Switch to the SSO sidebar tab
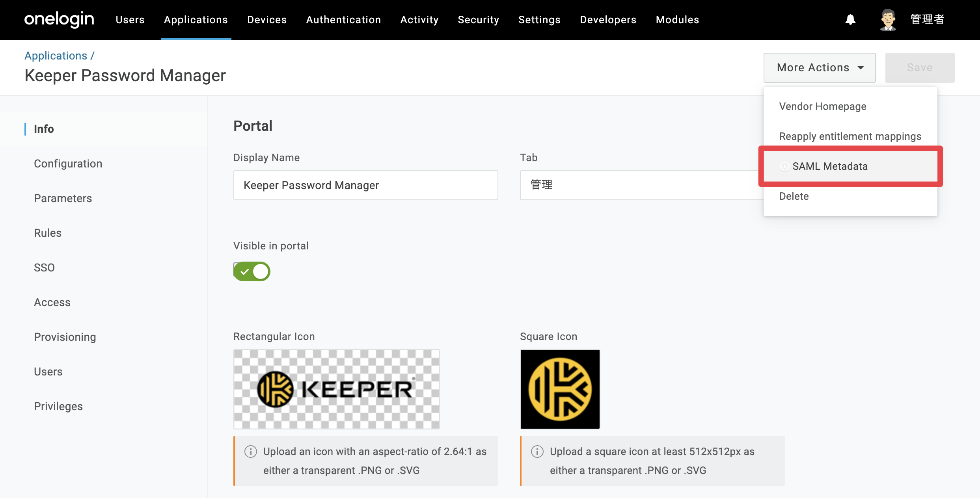This screenshot has width=980, height=498. click(x=44, y=268)
